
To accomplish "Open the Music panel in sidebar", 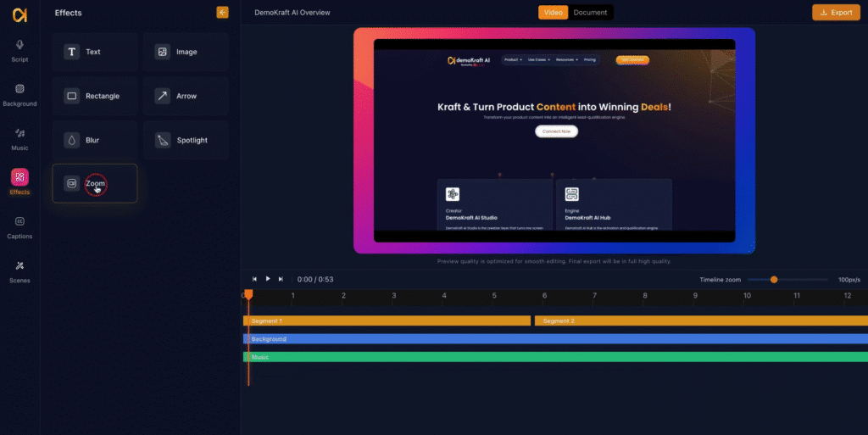I will pos(19,137).
